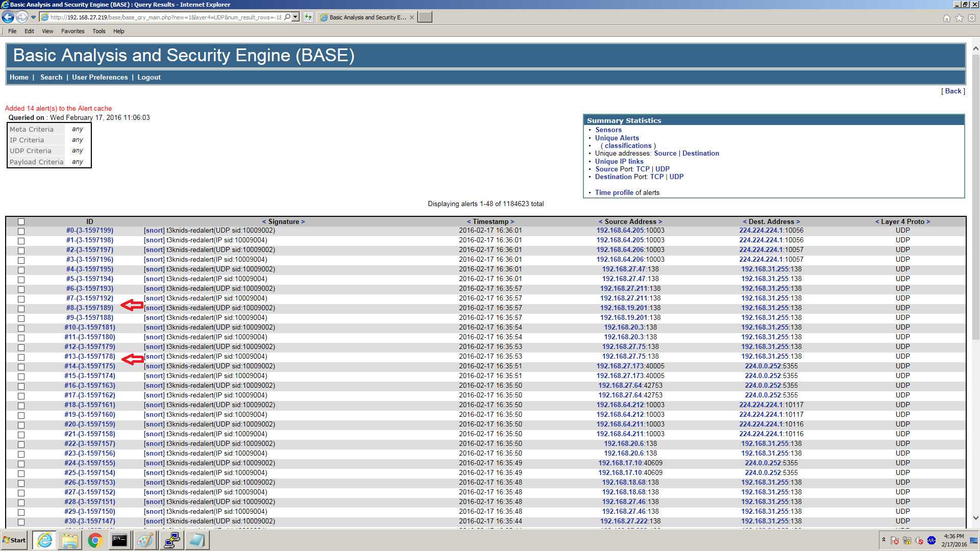Viewport: 980px width, 551px height.
Task: Check the box for alert #0-(3-1597199)
Action: 21,231
